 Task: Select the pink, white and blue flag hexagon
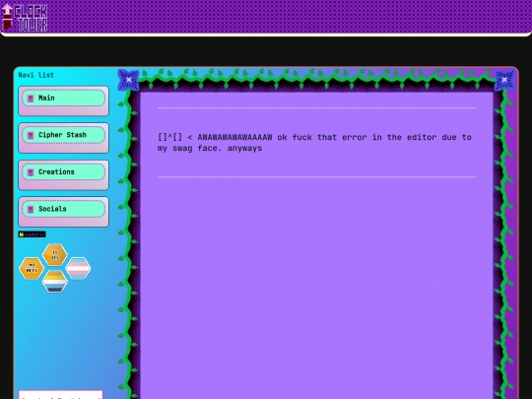pos(78,268)
